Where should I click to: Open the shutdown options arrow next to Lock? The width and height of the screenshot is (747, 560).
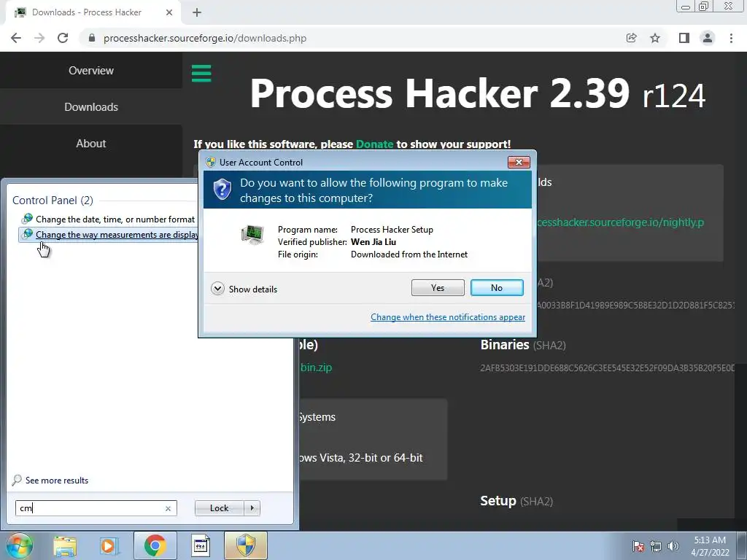252,508
